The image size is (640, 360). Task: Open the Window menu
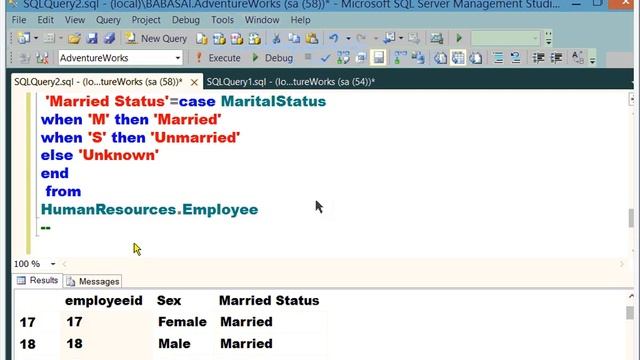(x=262, y=20)
